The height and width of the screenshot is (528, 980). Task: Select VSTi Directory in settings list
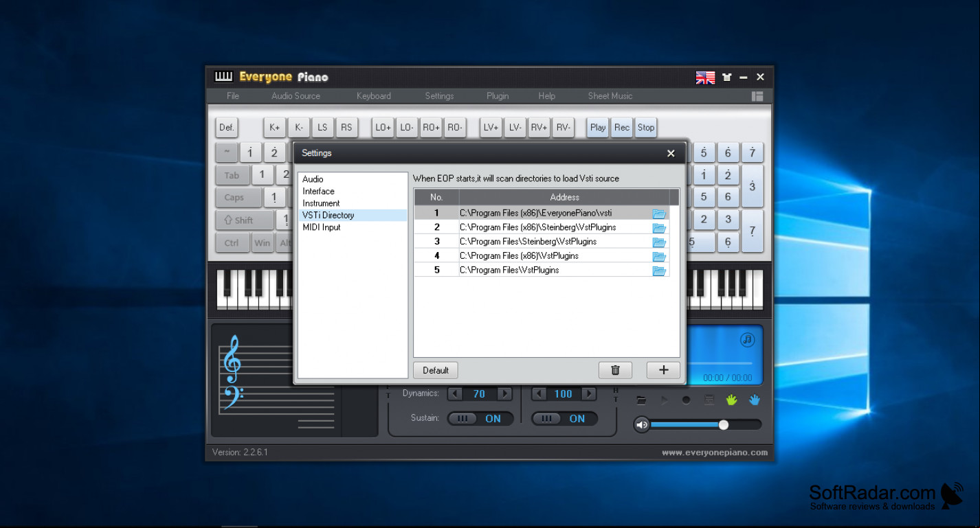coord(353,216)
